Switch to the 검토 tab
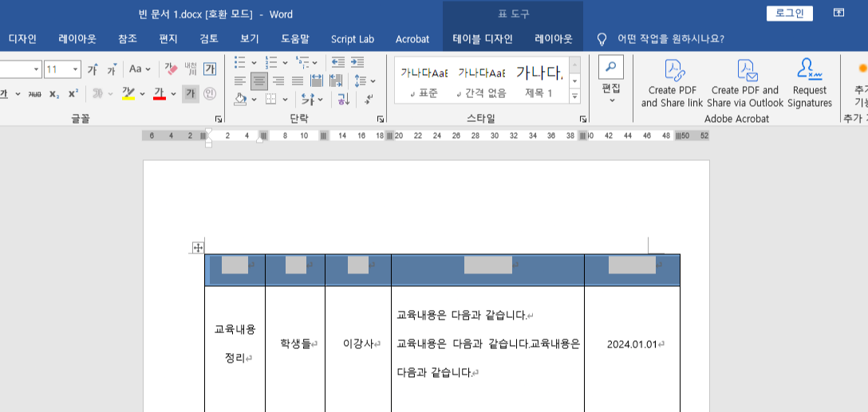 (x=209, y=39)
